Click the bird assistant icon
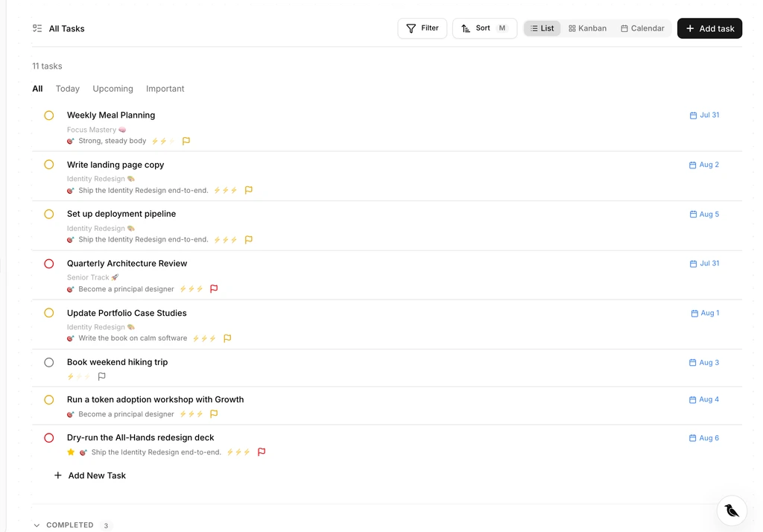 pos(732,510)
